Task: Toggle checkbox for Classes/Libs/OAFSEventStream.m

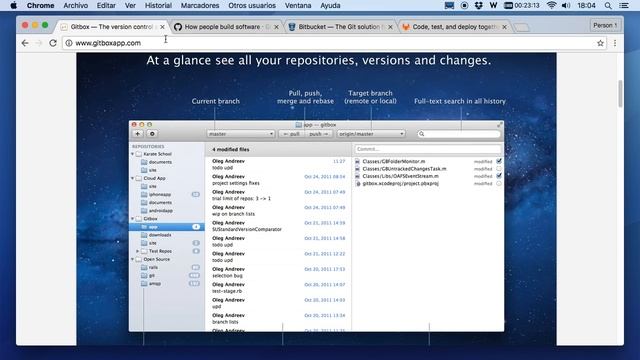Action: click(x=499, y=176)
